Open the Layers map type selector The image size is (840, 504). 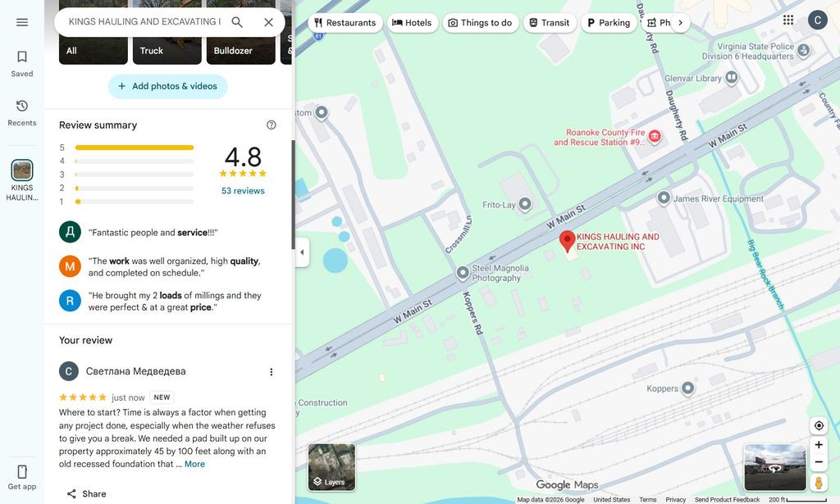pos(331,467)
